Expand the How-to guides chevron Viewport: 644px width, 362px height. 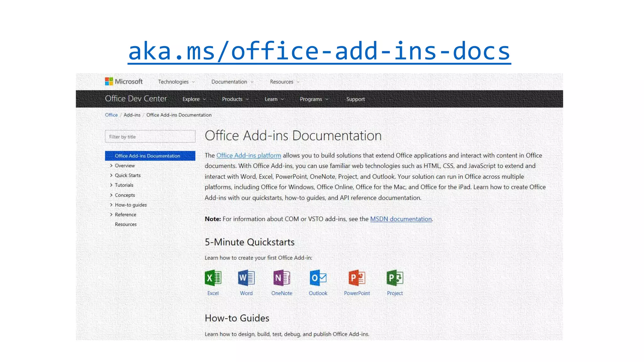pos(111,205)
